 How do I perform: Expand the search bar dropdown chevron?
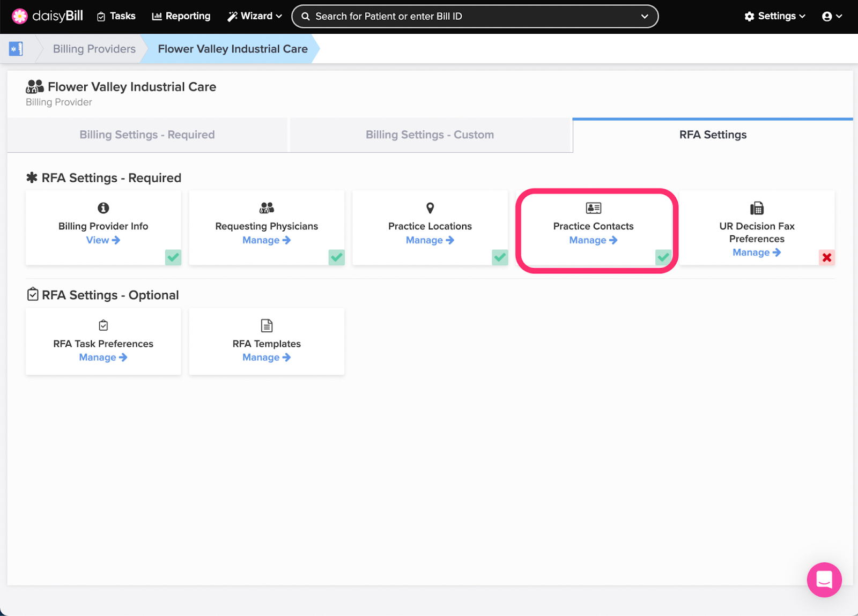(x=645, y=16)
